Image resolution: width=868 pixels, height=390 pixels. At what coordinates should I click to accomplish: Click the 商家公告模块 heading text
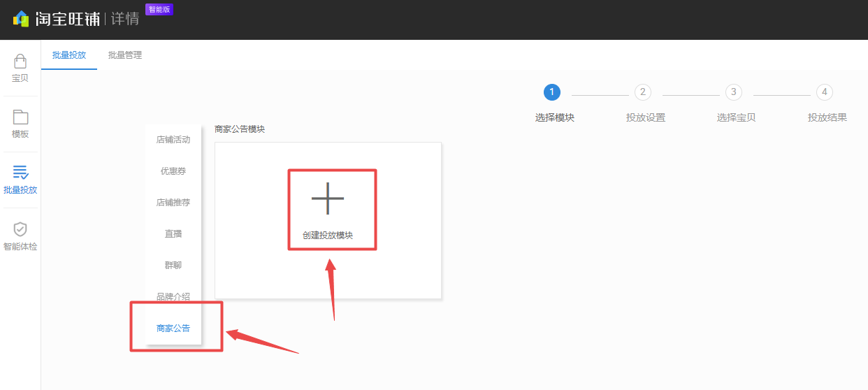[x=240, y=129]
